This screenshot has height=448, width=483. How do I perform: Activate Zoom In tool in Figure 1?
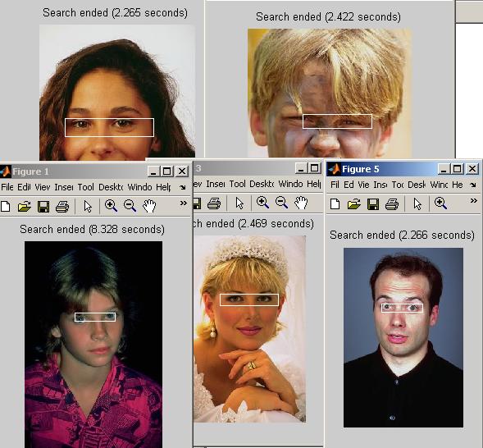tap(111, 205)
